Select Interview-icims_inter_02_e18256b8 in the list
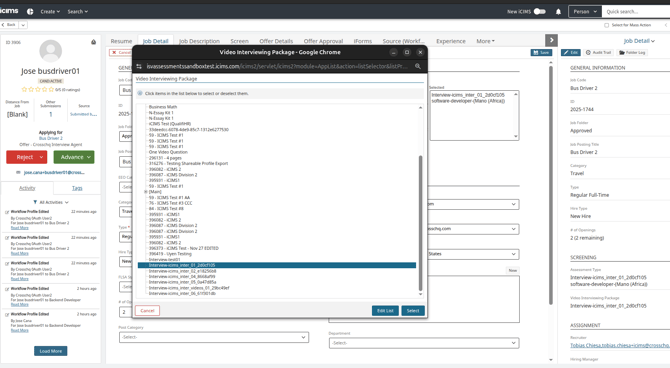 182,271
